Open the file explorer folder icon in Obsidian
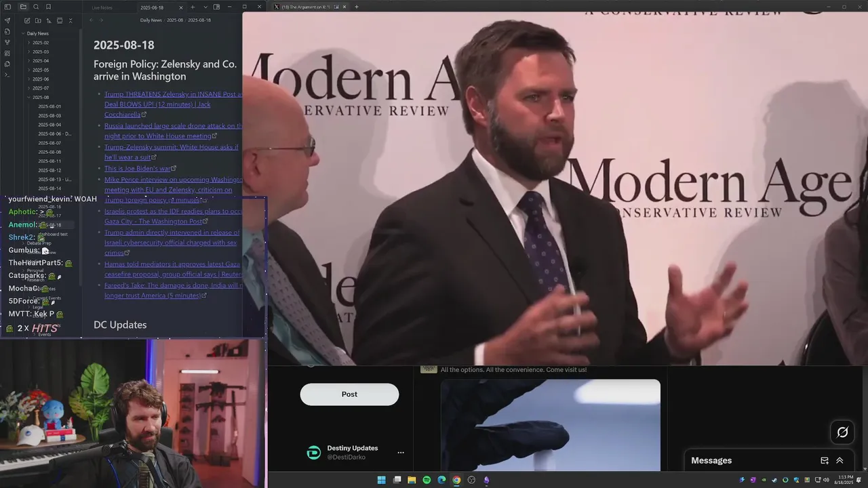This screenshot has height=488, width=868. coord(23,7)
